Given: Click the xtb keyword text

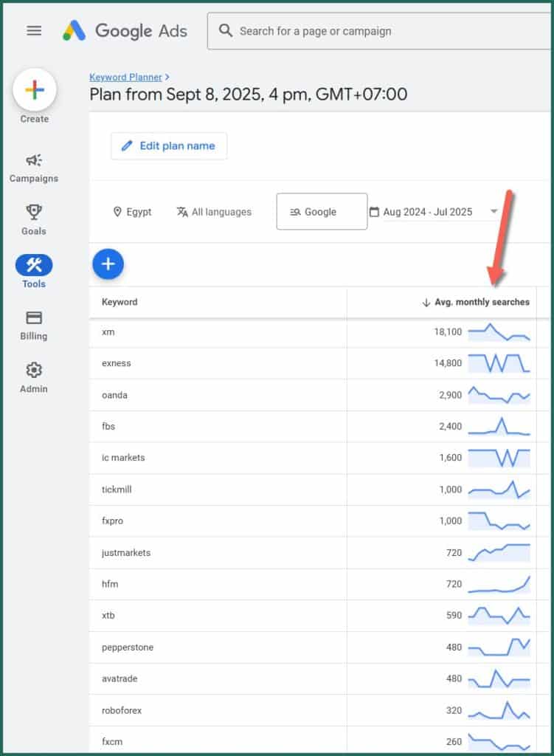Looking at the screenshot, I should pyautogui.click(x=108, y=615).
